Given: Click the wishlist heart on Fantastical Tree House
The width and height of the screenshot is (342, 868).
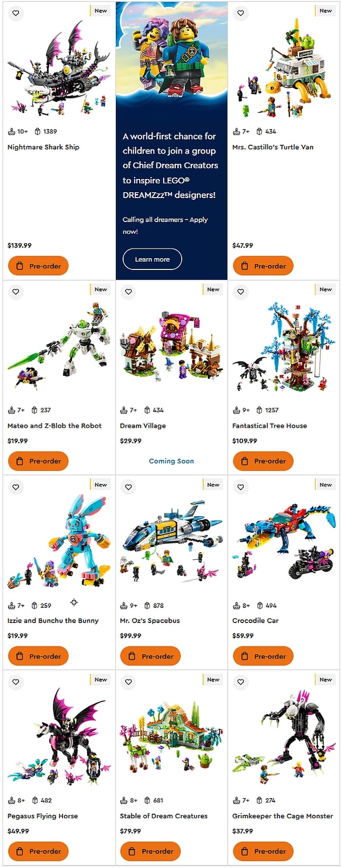Looking at the screenshot, I should tap(241, 292).
